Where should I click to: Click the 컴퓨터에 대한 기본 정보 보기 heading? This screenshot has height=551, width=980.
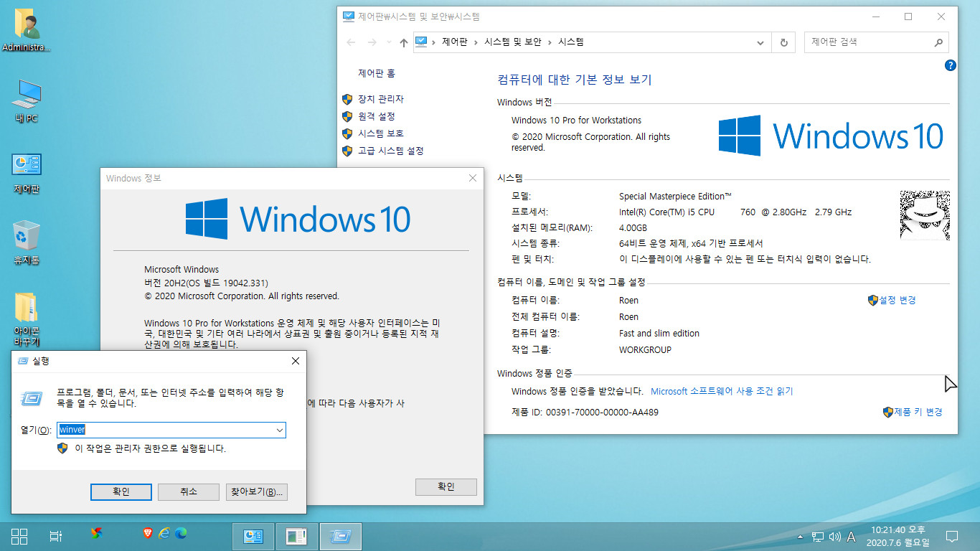tap(575, 80)
